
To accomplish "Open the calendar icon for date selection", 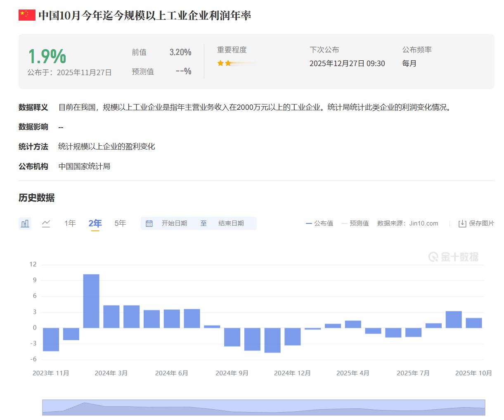I will 149,223.
